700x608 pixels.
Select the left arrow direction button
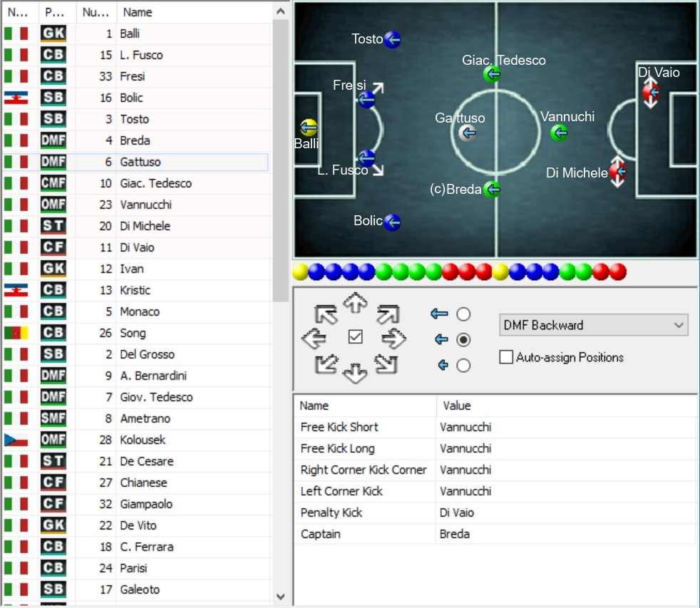pyautogui.click(x=314, y=339)
